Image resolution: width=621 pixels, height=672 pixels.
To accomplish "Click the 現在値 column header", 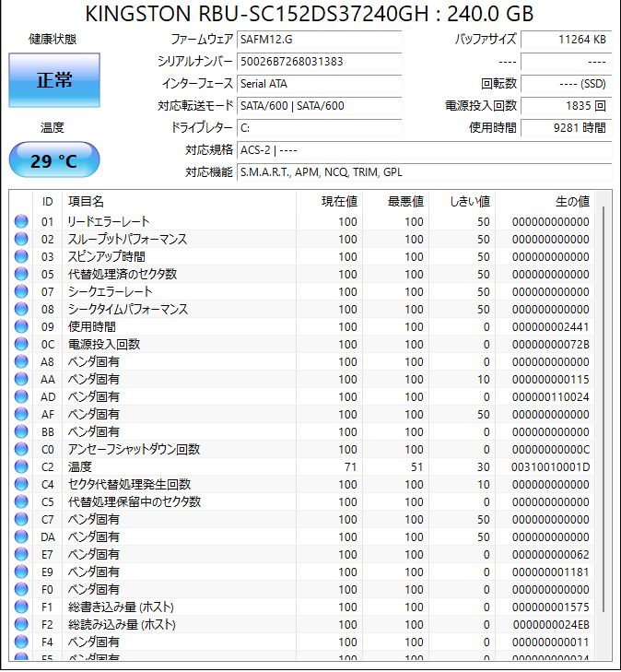I will (329, 202).
